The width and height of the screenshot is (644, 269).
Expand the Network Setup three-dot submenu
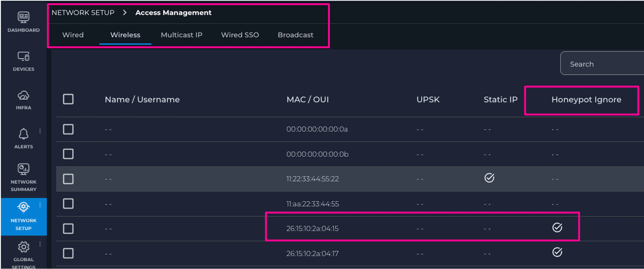tap(40, 205)
